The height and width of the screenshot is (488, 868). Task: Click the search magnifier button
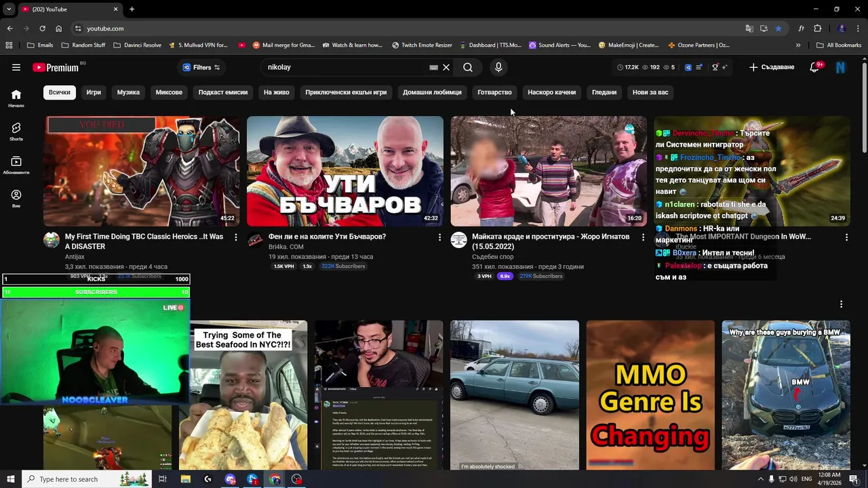(468, 67)
